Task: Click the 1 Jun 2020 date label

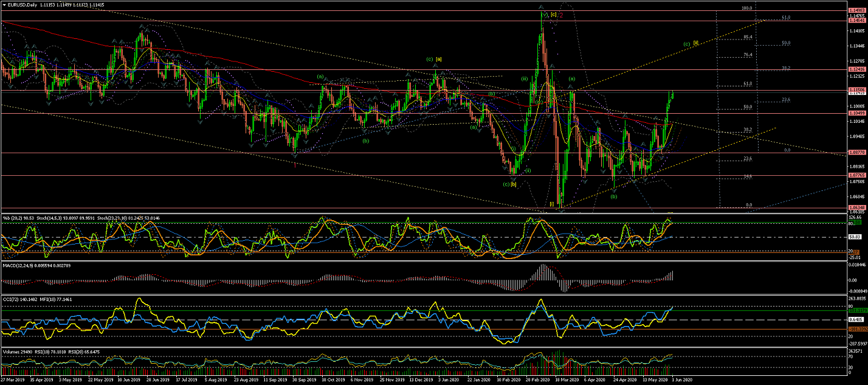Action: click(x=681, y=379)
